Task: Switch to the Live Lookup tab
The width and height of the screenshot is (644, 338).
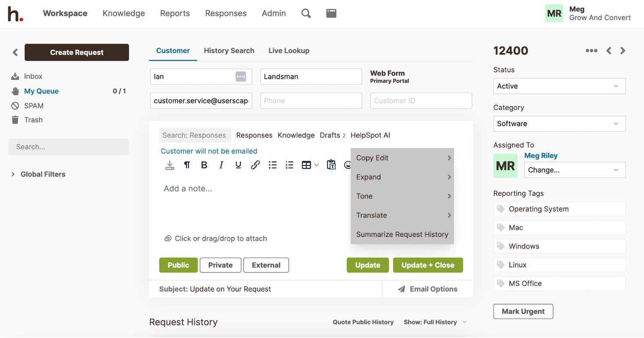Action: [289, 51]
